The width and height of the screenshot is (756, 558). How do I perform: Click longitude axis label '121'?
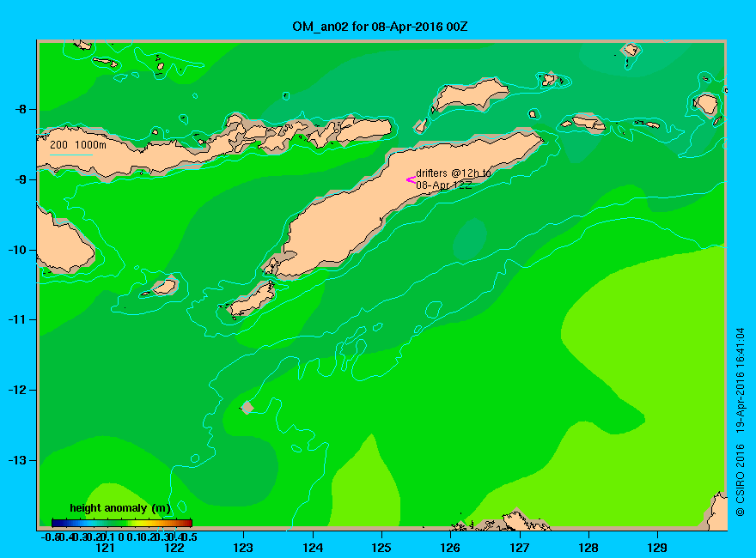coord(105,548)
